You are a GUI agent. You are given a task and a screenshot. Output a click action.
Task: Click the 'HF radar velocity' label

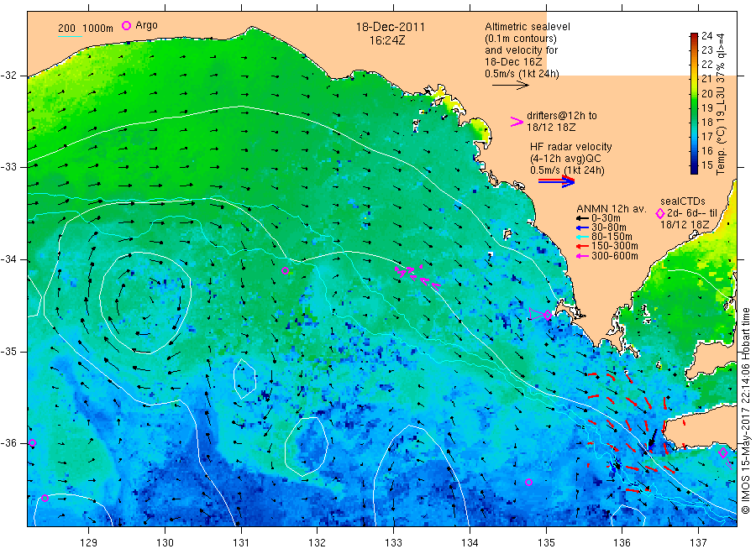[571, 146]
